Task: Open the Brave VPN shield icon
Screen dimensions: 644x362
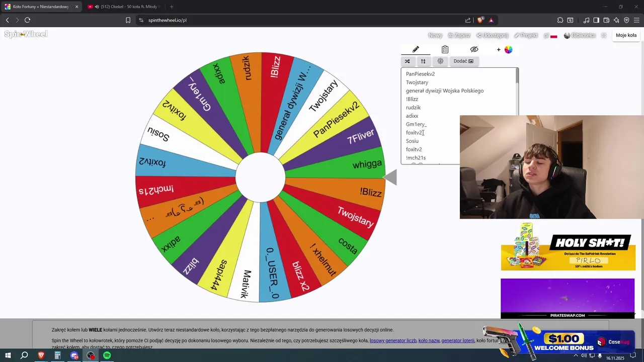Action: tap(626, 20)
